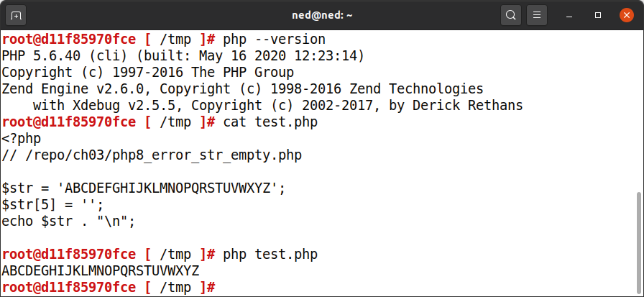Image resolution: width=644 pixels, height=297 pixels.
Task: Click the ABCDEGHIJKLMNOPQRSTUVWXYZ output line
Action: pyautogui.click(x=100, y=271)
